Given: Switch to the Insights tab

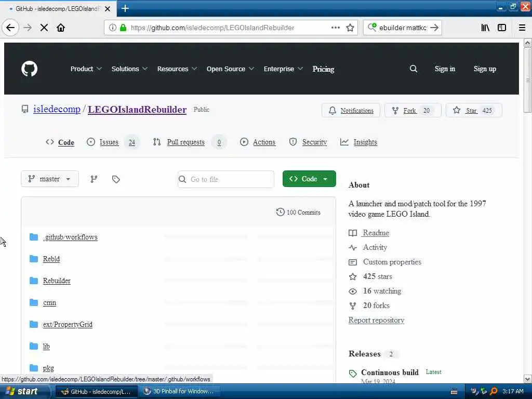Looking at the screenshot, I should 358,142.
